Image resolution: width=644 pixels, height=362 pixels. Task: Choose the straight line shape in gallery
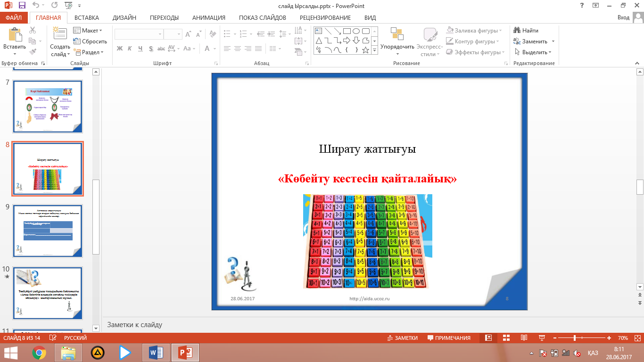(328, 31)
